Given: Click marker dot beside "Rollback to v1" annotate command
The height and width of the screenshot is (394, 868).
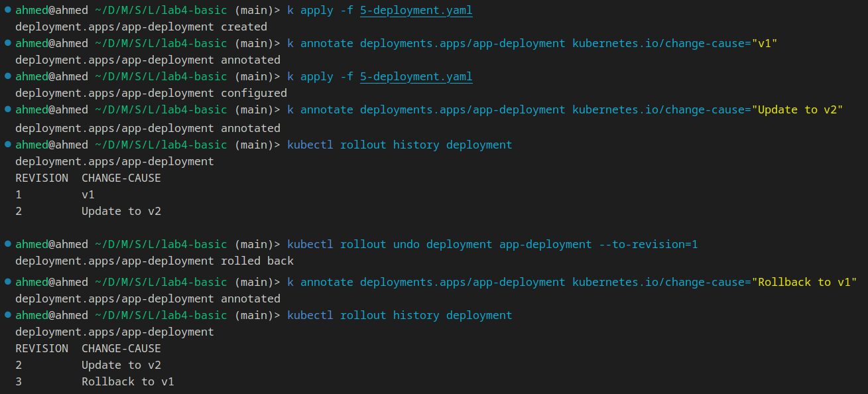Looking at the screenshot, I should click(x=7, y=282).
